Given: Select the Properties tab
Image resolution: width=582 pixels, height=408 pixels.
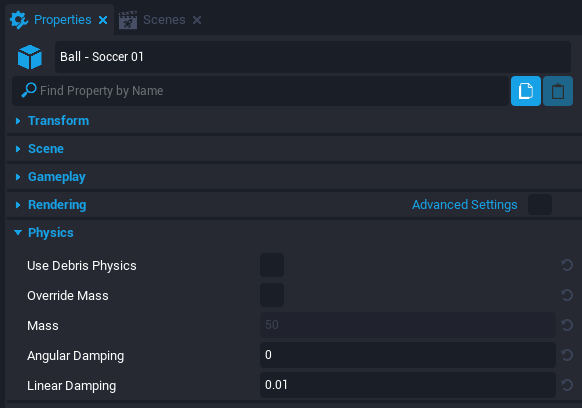Looking at the screenshot, I should click(x=62, y=20).
